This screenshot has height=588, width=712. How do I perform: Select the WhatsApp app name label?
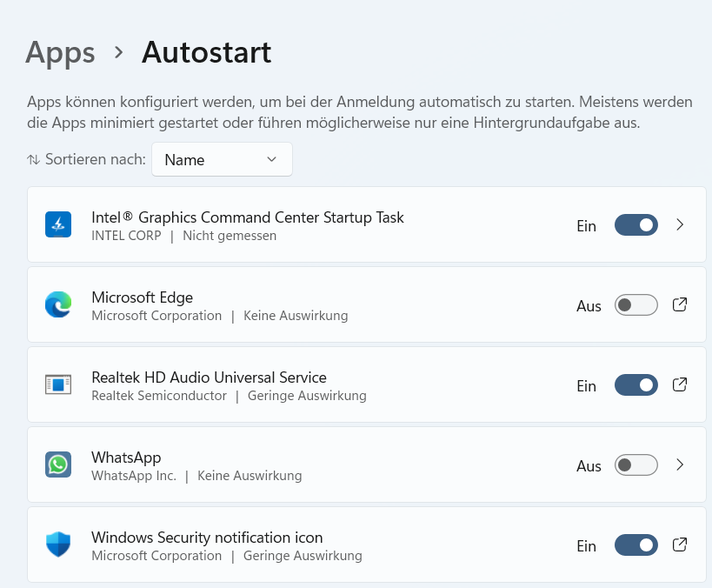click(x=126, y=458)
